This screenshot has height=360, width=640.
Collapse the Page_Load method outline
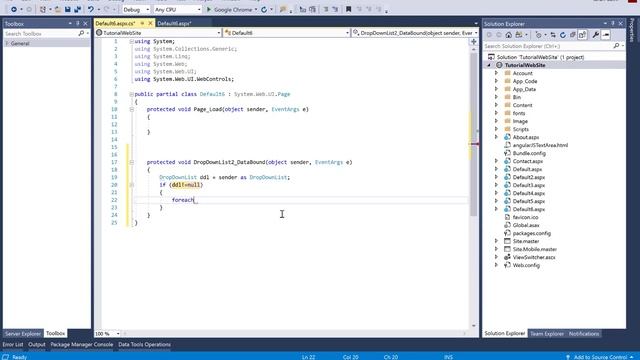[x=132, y=109]
